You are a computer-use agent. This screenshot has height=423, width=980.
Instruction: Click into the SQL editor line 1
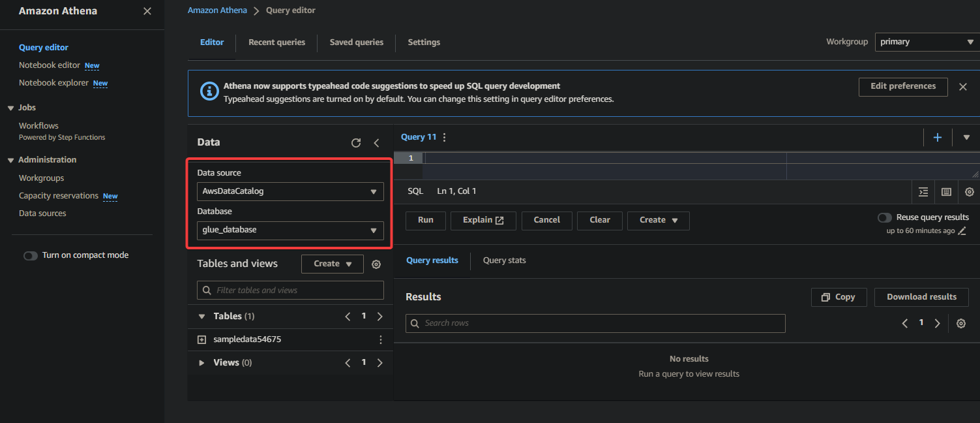(701, 158)
